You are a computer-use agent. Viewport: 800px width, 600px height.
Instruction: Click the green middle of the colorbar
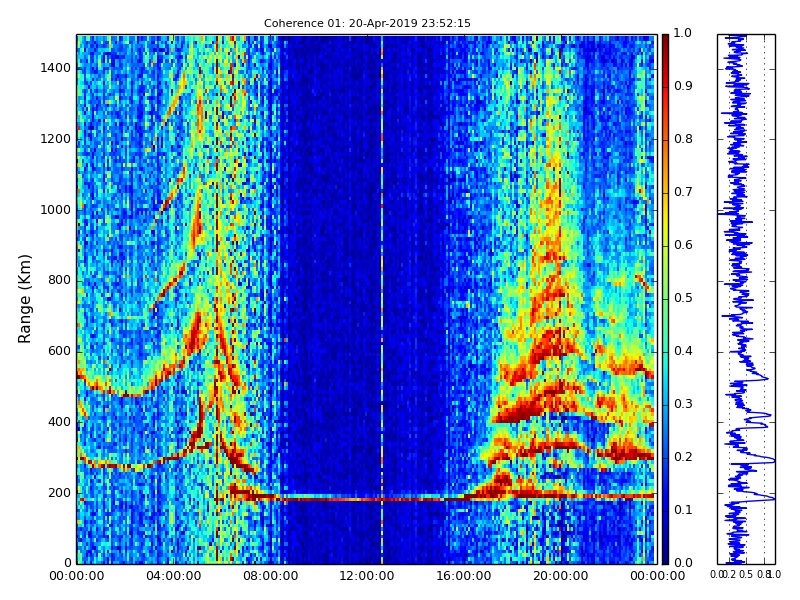[665, 299]
